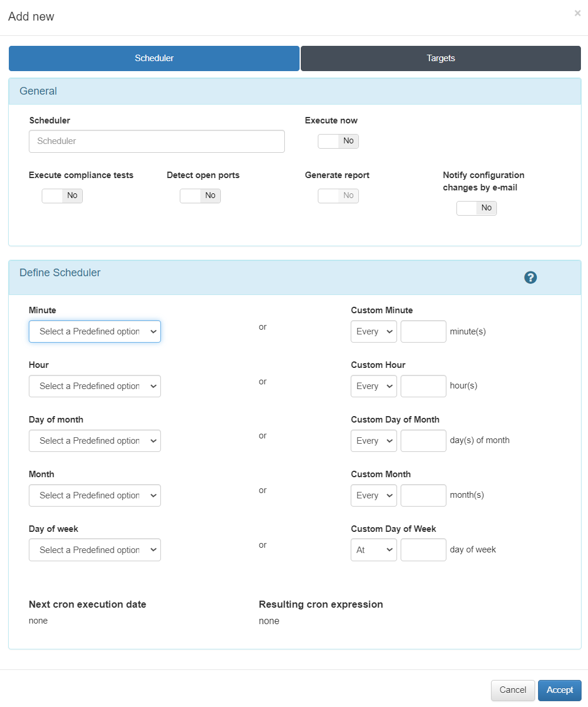Viewport: 588px width, 707px height.
Task: Close the Add new dialog
Action: click(x=577, y=14)
